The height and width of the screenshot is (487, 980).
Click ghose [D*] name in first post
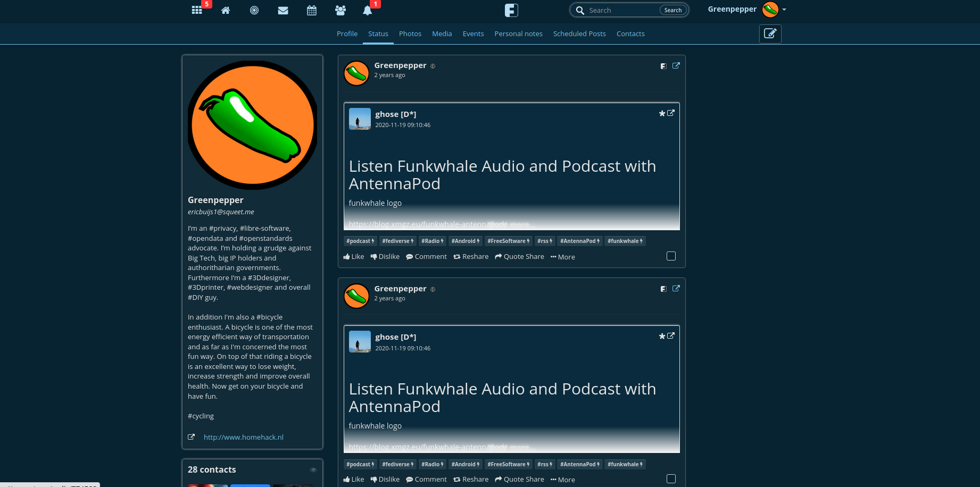396,114
